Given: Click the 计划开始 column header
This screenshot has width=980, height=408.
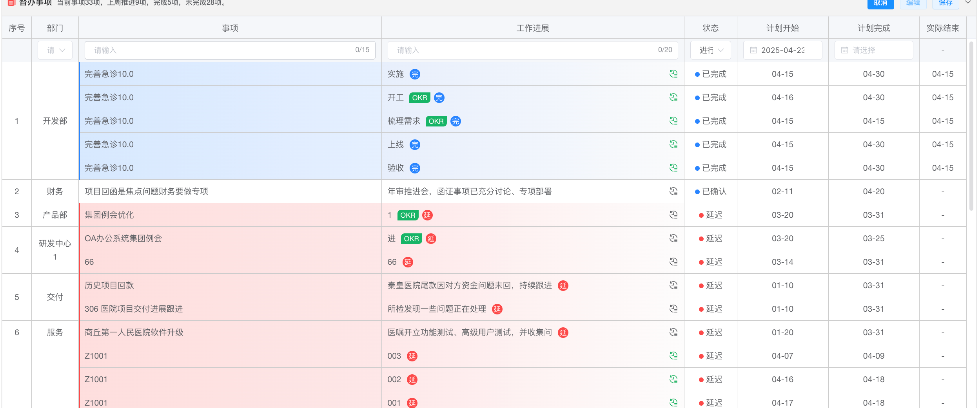Looking at the screenshot, I should click(782, 28).
